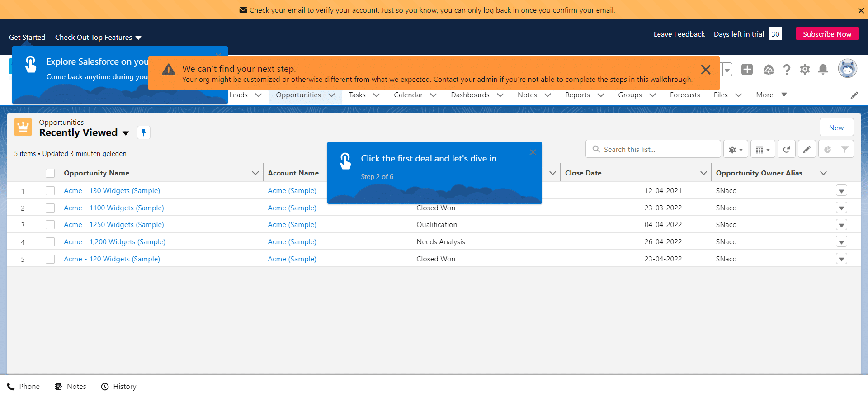868x397 pixels.
Task: Open Acme - 130 Widgets (Sample) opportunity
Action: coord(112,191)
